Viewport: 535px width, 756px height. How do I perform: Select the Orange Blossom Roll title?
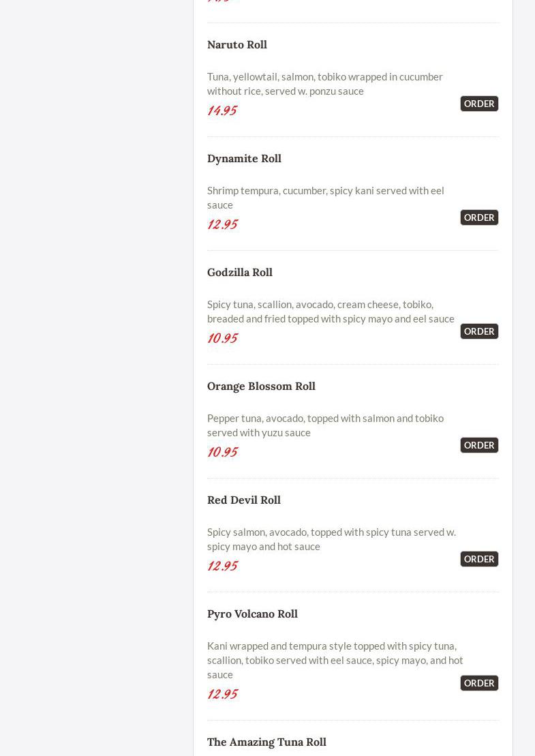[x=261, y=386]
